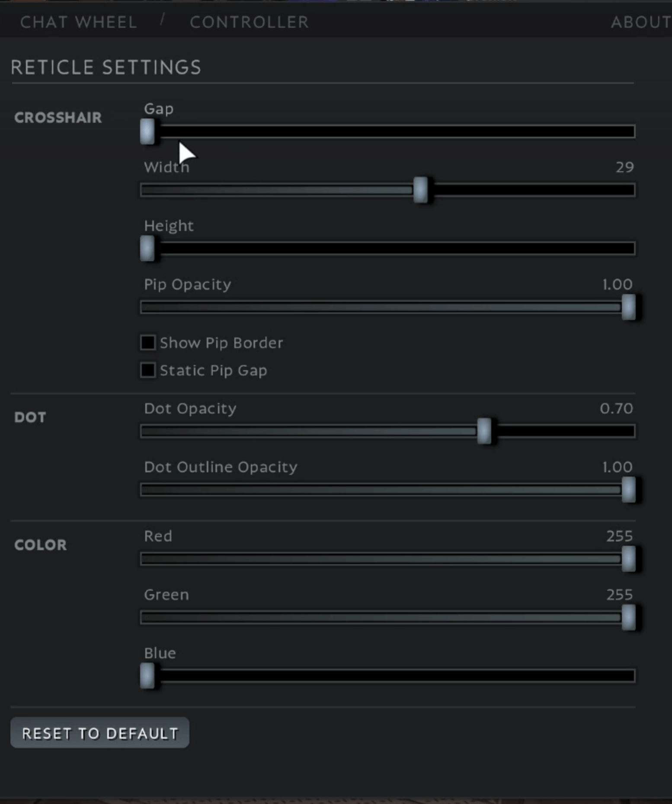This screenshot has height=804, width=672.
Task: Switch to the Chat Wheel tab
Action: coord(78,22)
